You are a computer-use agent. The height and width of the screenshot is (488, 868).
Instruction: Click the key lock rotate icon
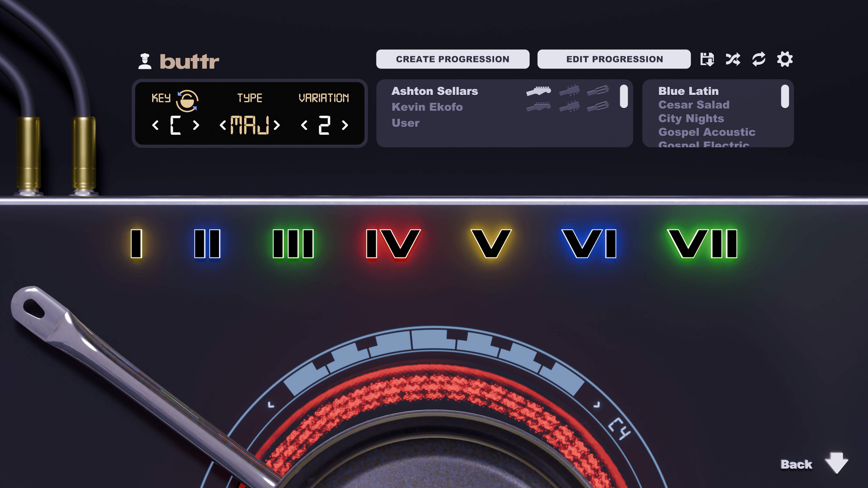click(187, 100)
